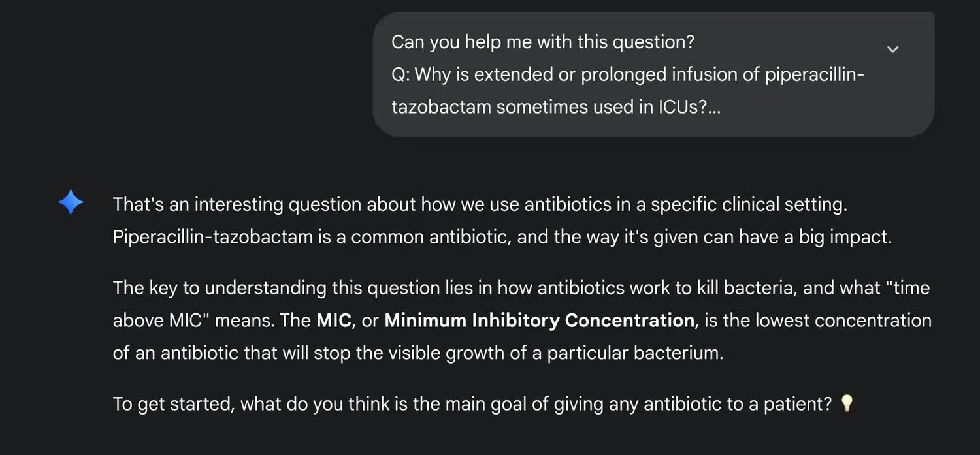This screenshot has width=980, height=455.
Task: Click the line starting "Piperacillin-tazobactam is a common antibiotic"
Action: click(502, 237)
